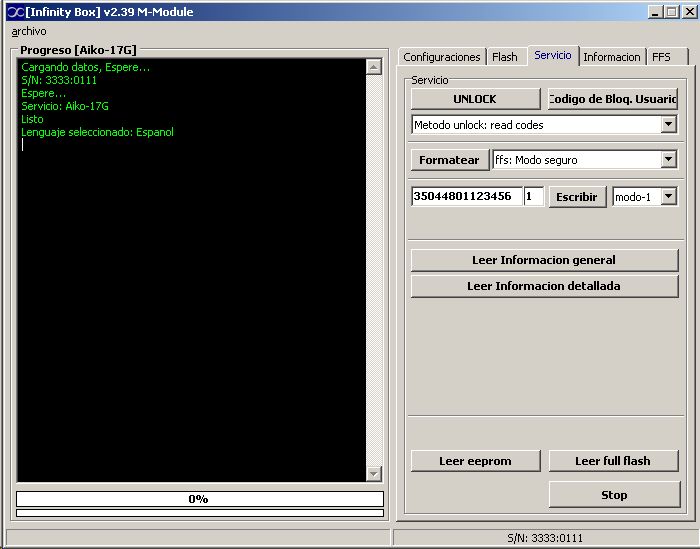Image resolution: width=700 pixels, height=549 pixels.
Task: Open the 'ffs: Modo seguro' combo box
Action: pos(585,159)
